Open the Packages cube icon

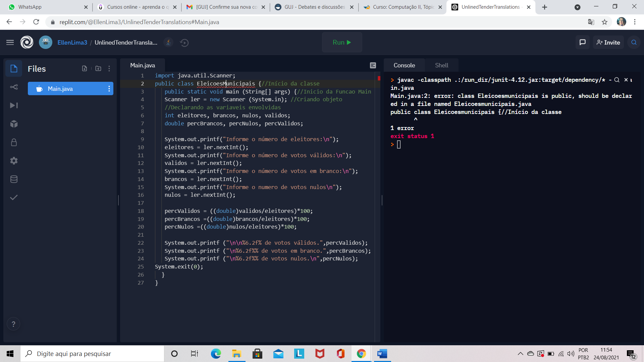pyautogui.click(x=14, y=124)
